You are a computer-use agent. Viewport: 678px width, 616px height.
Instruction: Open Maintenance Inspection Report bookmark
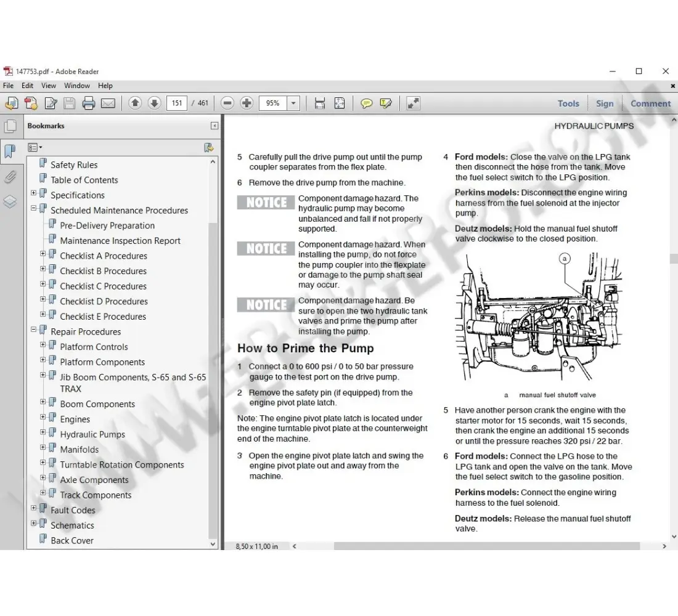click(120, 240)
